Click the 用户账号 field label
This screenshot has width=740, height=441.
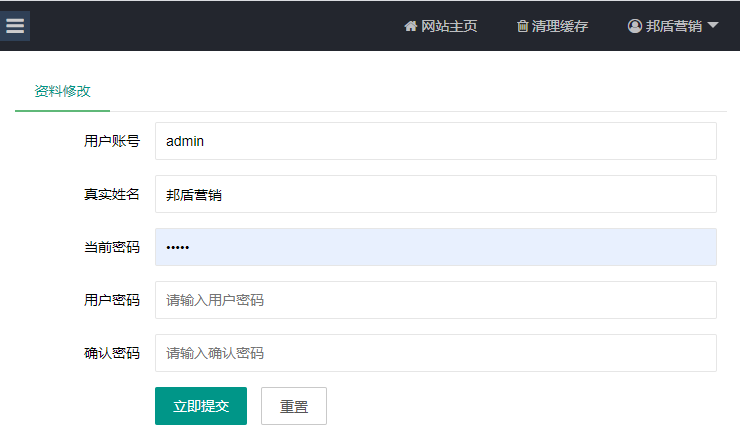click(x=112, y=141)
